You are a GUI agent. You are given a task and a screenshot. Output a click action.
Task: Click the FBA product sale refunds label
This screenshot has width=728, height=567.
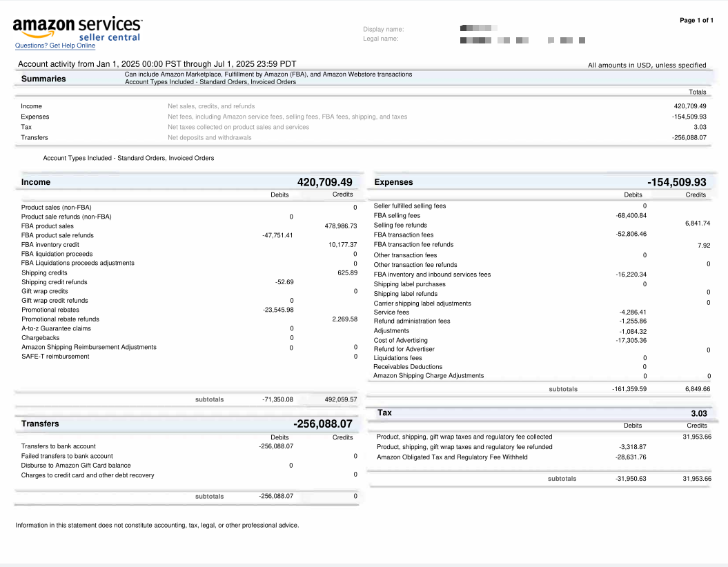coord(57,235)
